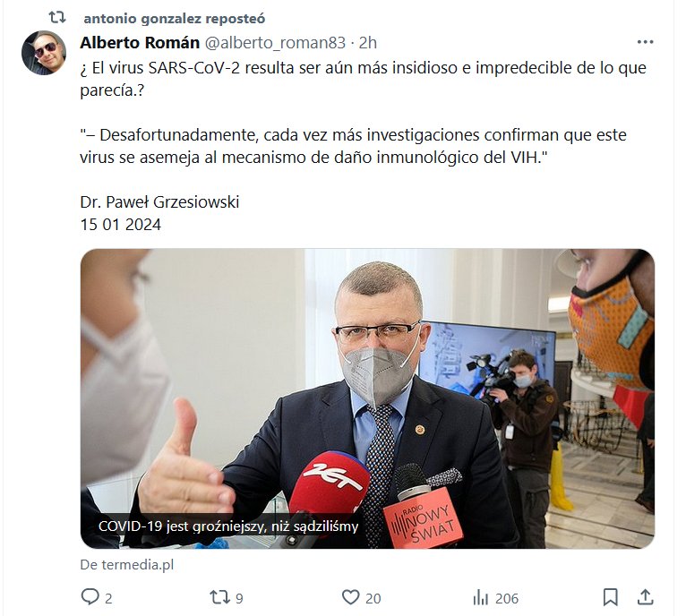Screen dimensions: 686x616
Task: Click the @alberto_roman83 handle
Action: click(x=275, y=42)
